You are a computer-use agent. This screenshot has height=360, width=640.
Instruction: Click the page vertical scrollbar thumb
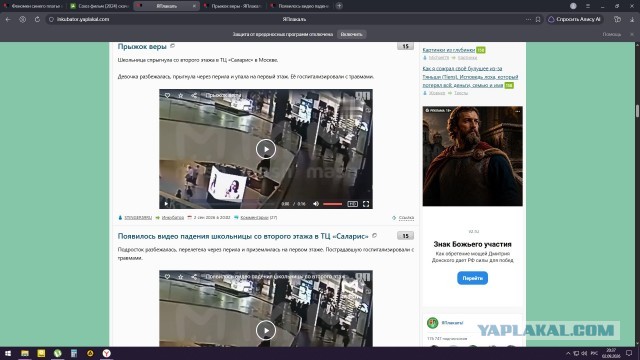pyautogui.click(x=637, y=110)
